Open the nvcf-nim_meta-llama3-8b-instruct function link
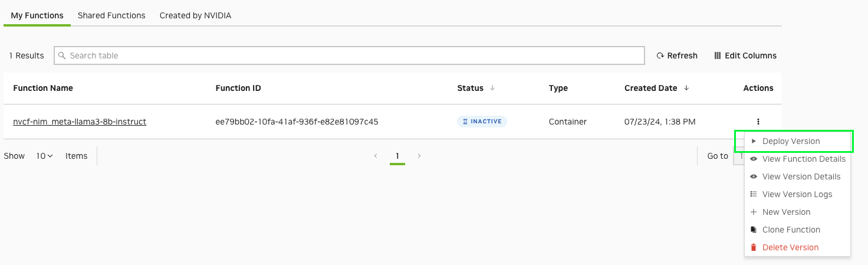 80,122
